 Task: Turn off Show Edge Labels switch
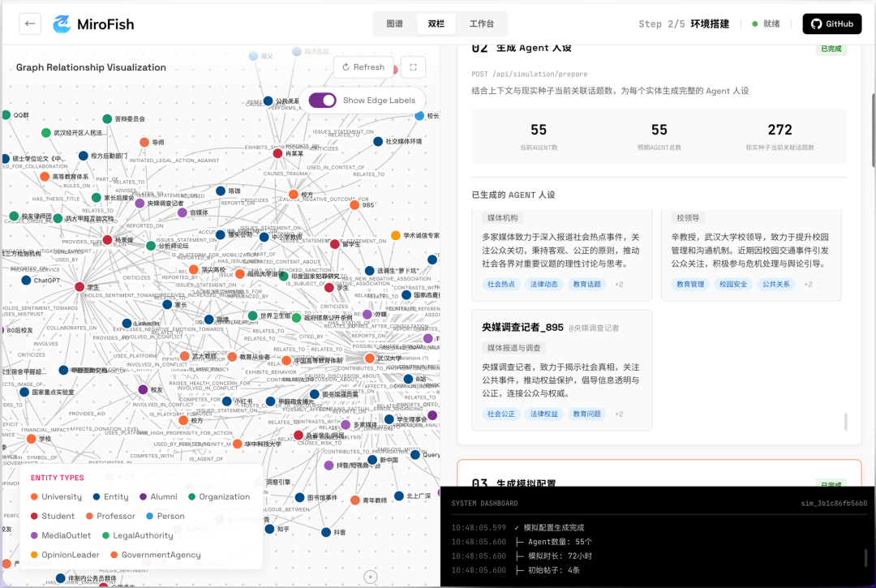[x=322, y=101]
